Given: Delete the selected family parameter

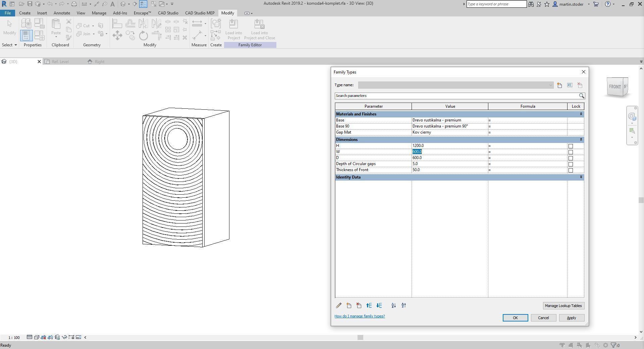Looking at the screenshot, I should click(x=359, y=305).
